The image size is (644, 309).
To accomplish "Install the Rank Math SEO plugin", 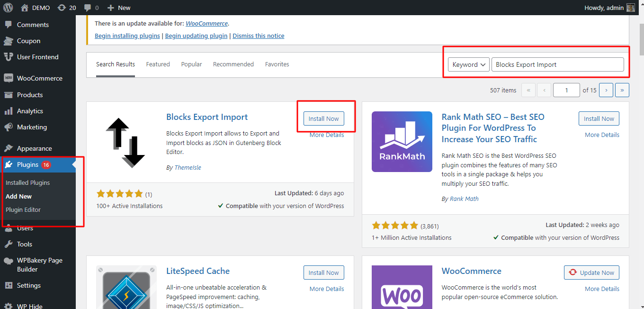I will 599,118.
